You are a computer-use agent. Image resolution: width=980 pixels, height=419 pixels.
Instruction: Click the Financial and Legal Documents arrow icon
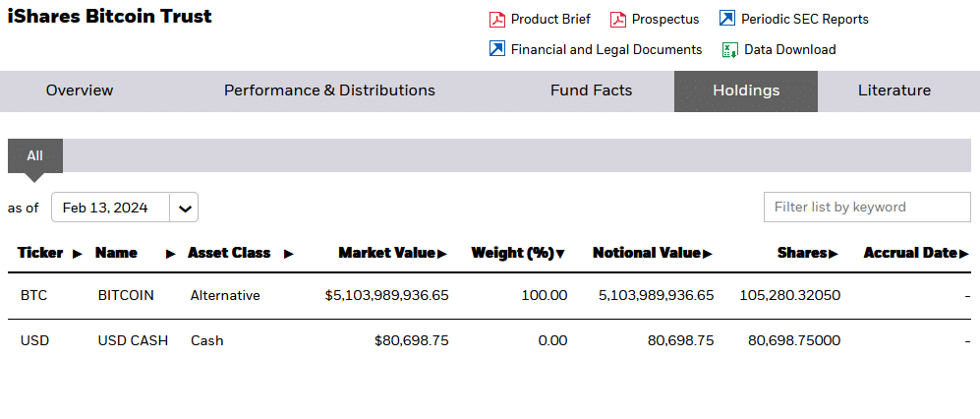pos(496,49)
